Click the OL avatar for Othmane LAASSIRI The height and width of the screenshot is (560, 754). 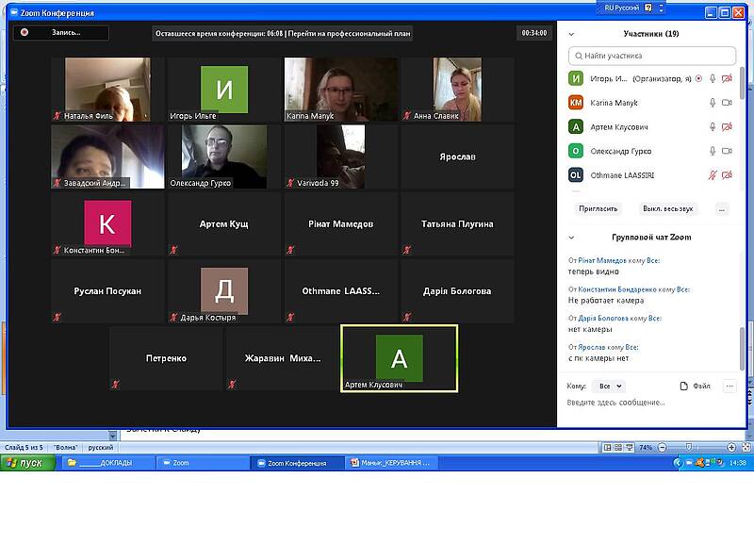576,175
